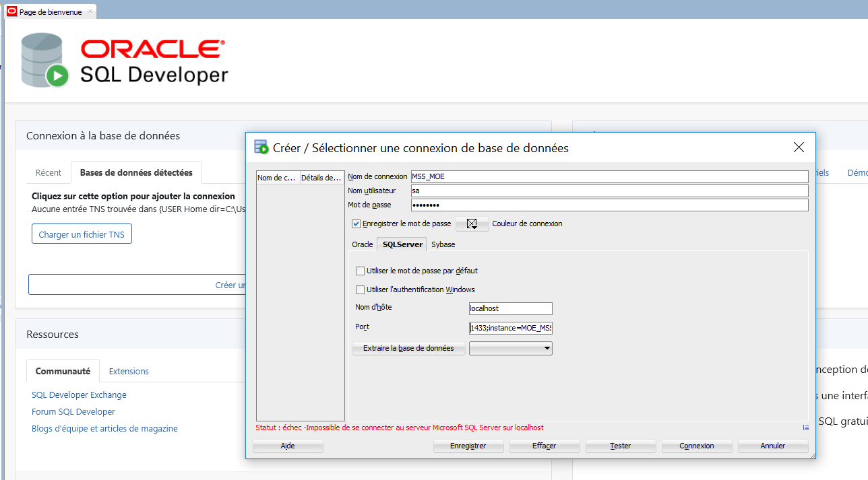The width and height of the screenshot is (868, 480).
Task: Click the Aide button
Action: pos(288,446)
